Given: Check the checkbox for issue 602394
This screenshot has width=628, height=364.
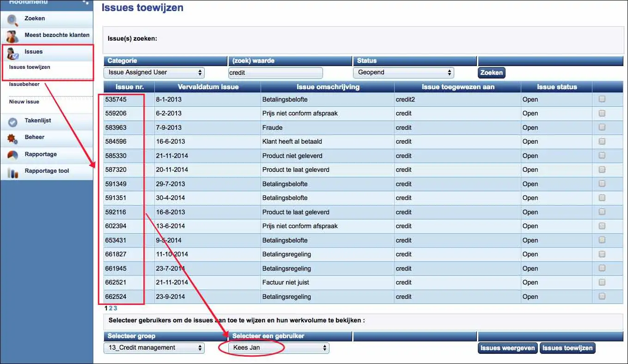Looking at the screenshot, I should click(x=602, y=226).
